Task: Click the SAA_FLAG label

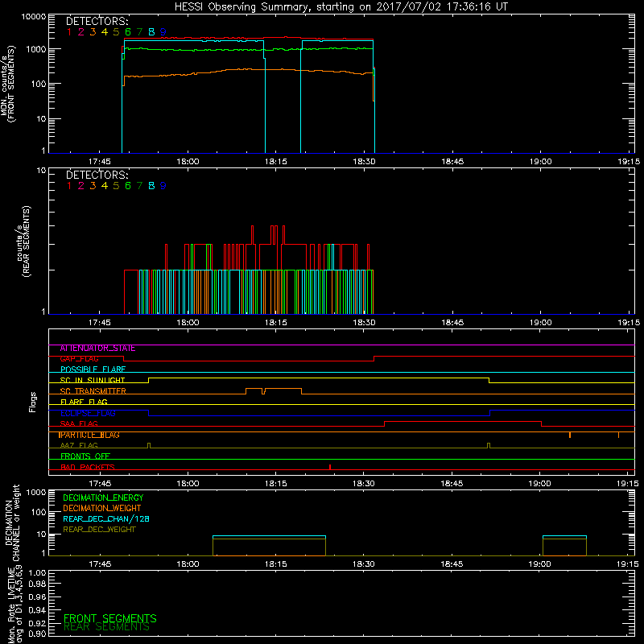Action: coord(79,424)
